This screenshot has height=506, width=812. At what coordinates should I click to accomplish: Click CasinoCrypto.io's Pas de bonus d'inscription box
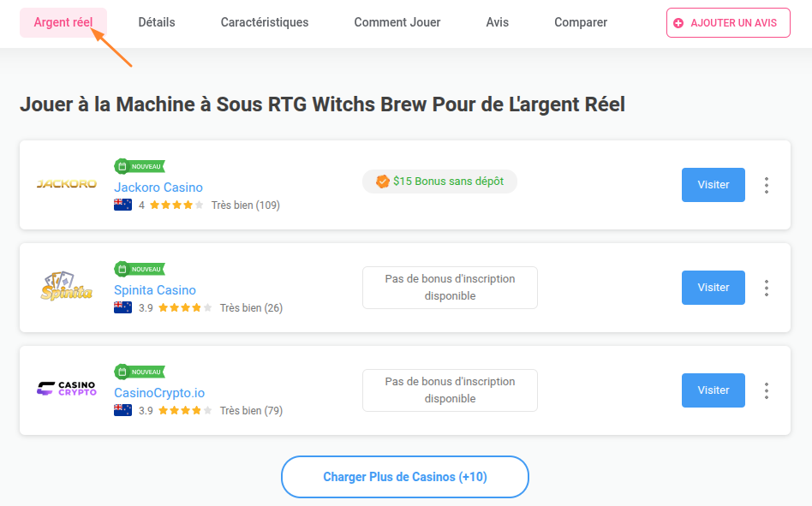(450, 390)
